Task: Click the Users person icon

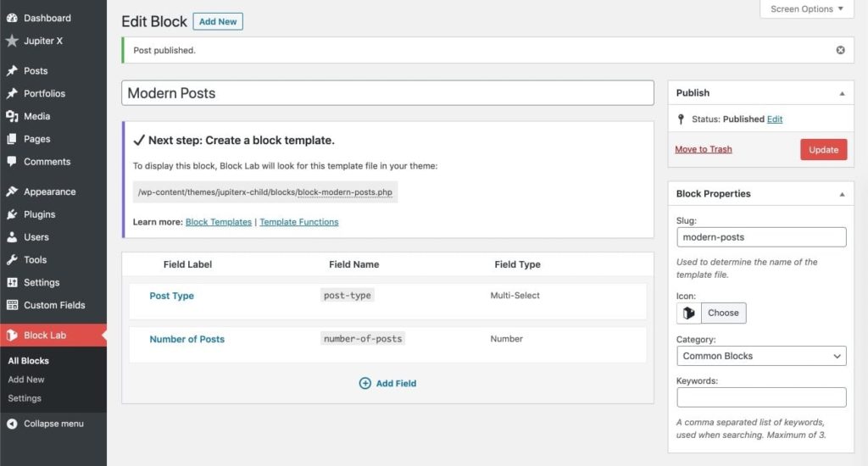Action: tap(12, 236)
